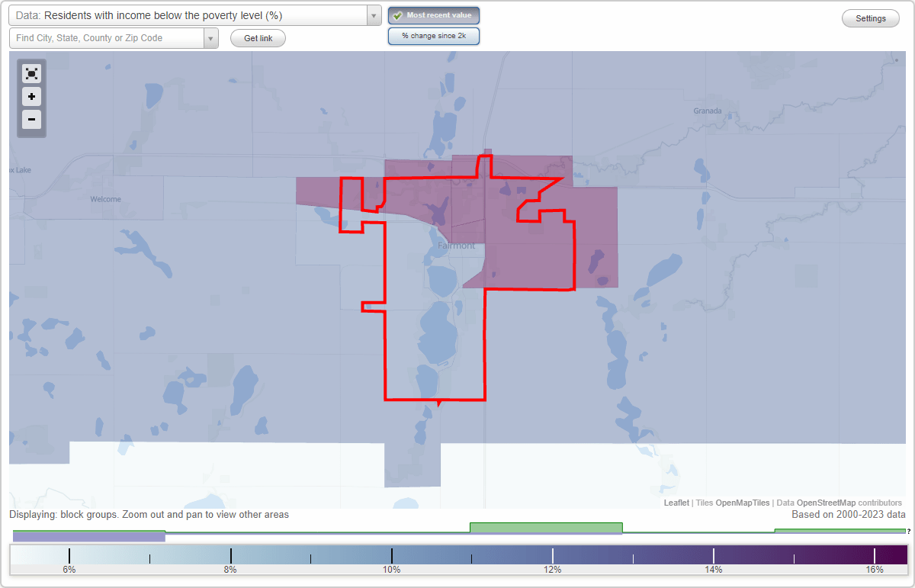This screenshot has width=915, height=588.
Task: Zoom out using the minus icon
Action: coord(31,120)
